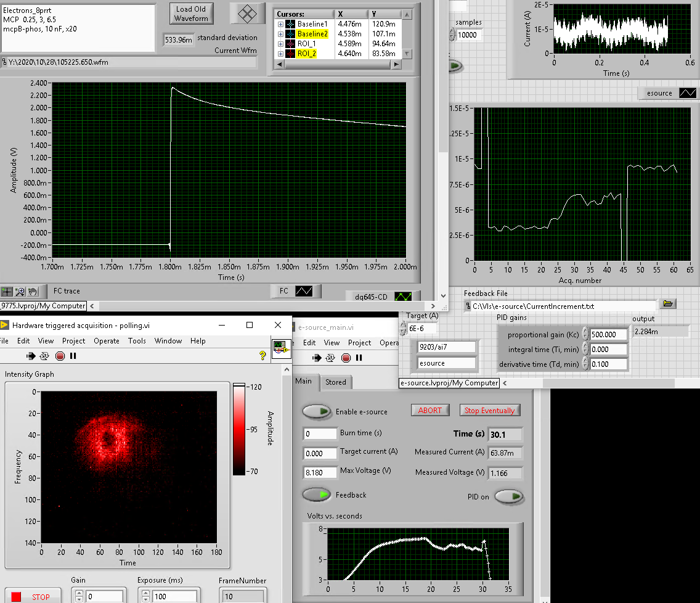Toggle the PID on switch

509,496
